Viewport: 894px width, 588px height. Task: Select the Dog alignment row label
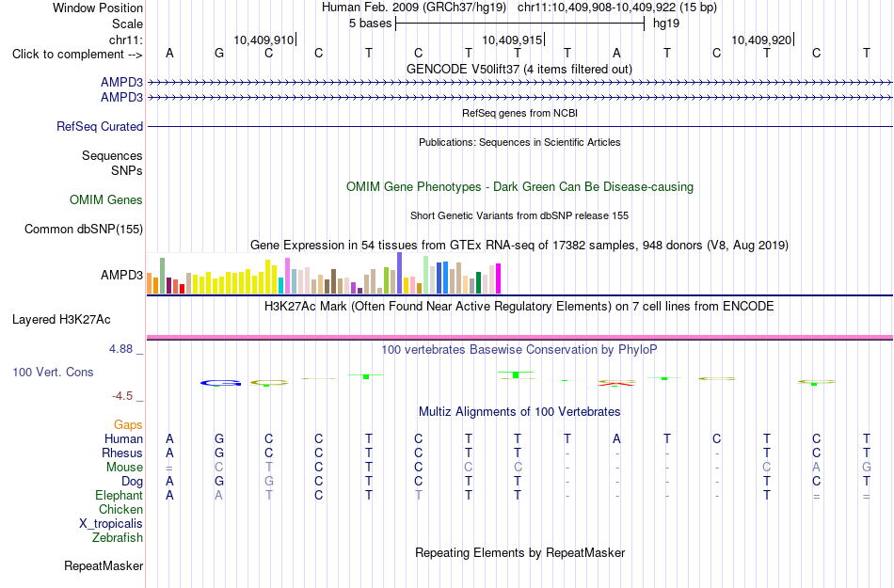pyautogui.click(x=132, y=482)
